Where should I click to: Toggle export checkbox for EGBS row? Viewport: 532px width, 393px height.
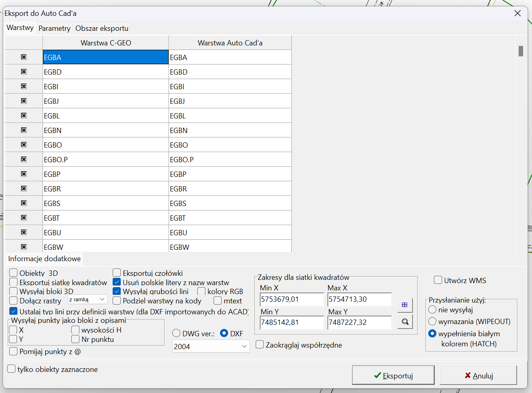coord(24,203)
